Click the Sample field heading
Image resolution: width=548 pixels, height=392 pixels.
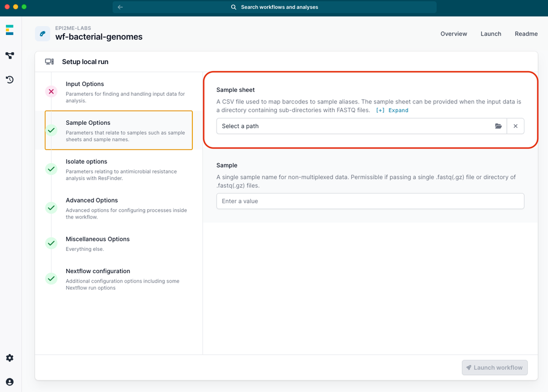227,165
